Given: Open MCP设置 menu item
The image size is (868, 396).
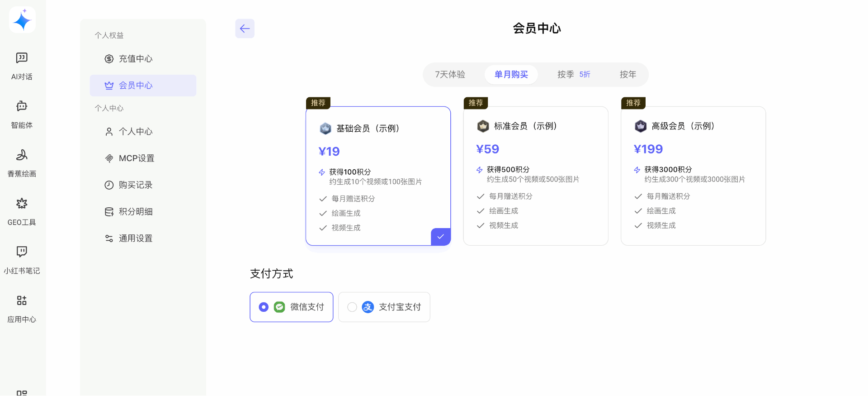Looking at the screenshot, I should tap(143, 158).
